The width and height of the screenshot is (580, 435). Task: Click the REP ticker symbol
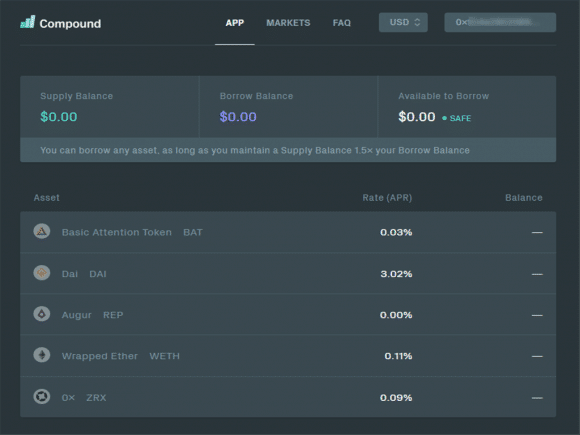pos(113,315)
